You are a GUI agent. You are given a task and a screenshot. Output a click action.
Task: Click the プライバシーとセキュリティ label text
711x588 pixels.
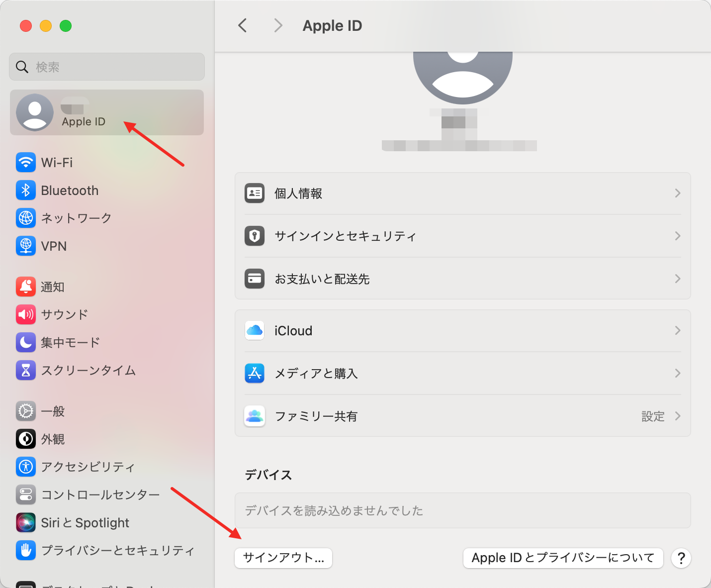(x=118, y=550)
